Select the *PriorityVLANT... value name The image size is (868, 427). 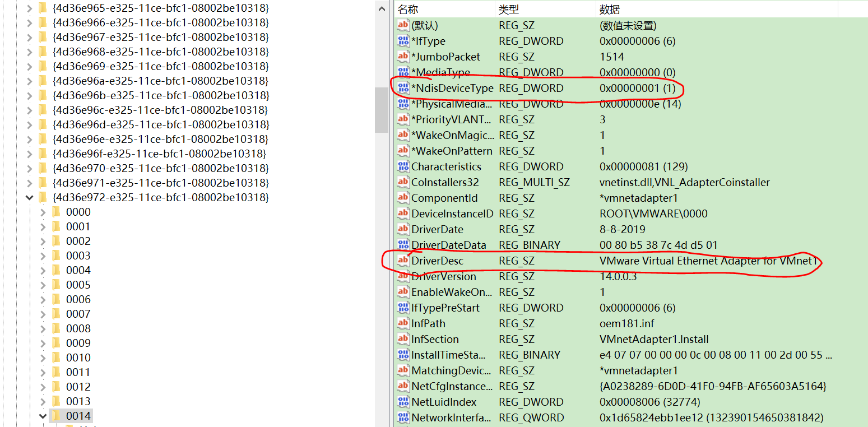(451, 119)
